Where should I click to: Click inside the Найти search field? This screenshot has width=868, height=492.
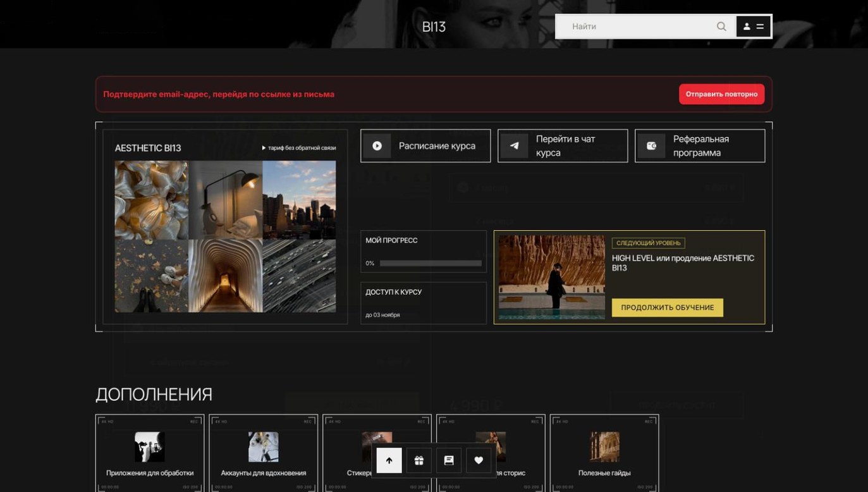tap(639, 27)
